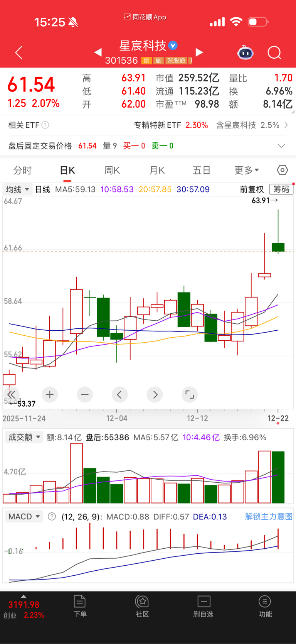Viewport: 296px width, 644px height.
Task: Tap the stock code 301536
Action: (x=121, y=61)
